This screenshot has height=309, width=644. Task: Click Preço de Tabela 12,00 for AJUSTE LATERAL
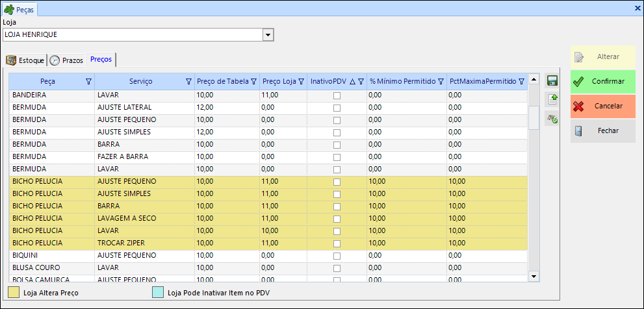tap(227, 108)
